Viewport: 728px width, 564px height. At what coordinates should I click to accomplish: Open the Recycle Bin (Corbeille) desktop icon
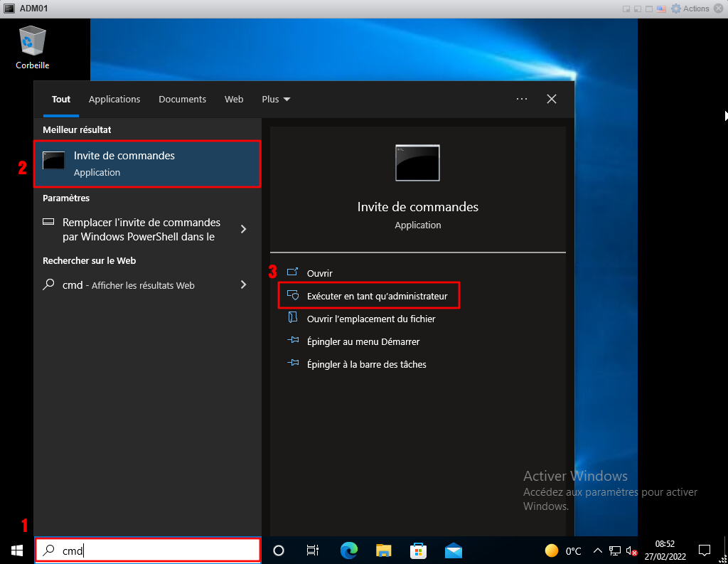pos(33,46)
